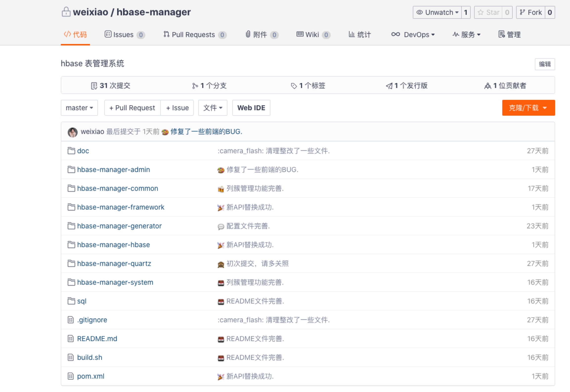The width and height of the screenshot is (570, 392).
Task: Click folder icon of hbase-manager-quartz
Action: [x=71, y=263]
